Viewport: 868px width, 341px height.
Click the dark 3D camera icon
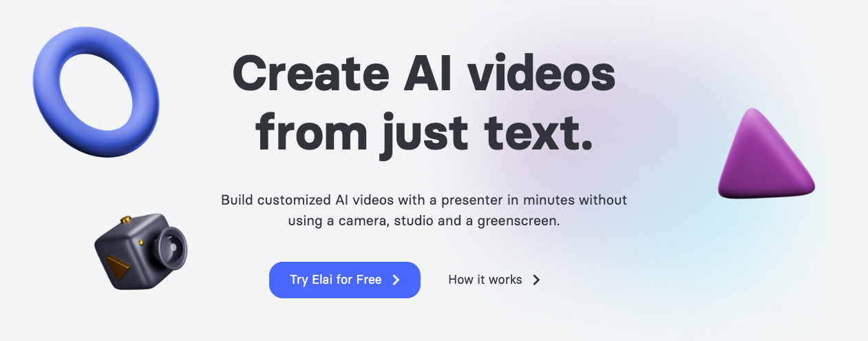(x=140, y=251)
